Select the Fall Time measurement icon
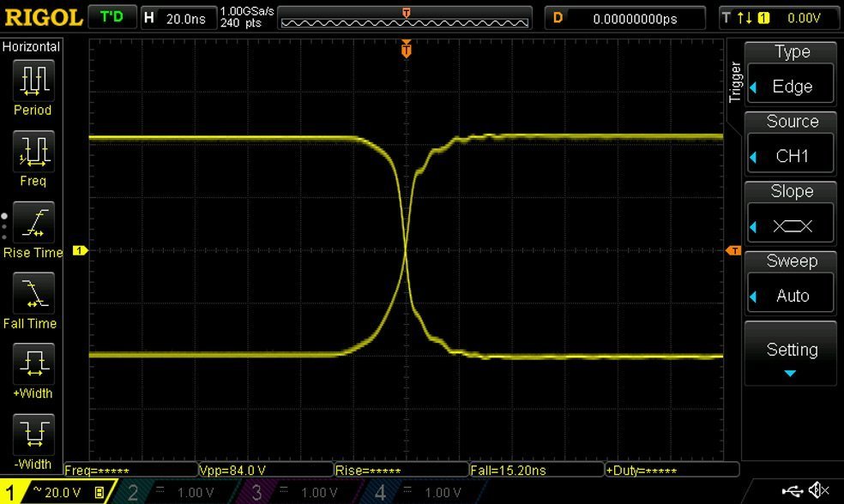Viewport: 844px width, 504px height. click(x=33, y=293)
